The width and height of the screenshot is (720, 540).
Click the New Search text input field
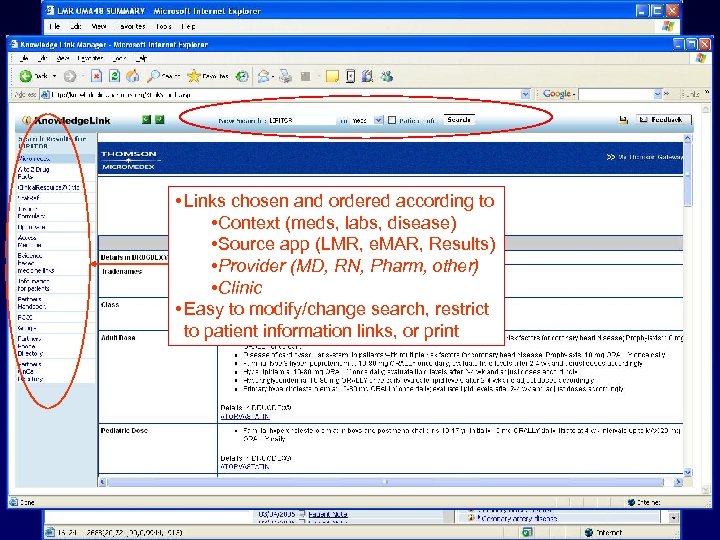[x=302, y=120]
